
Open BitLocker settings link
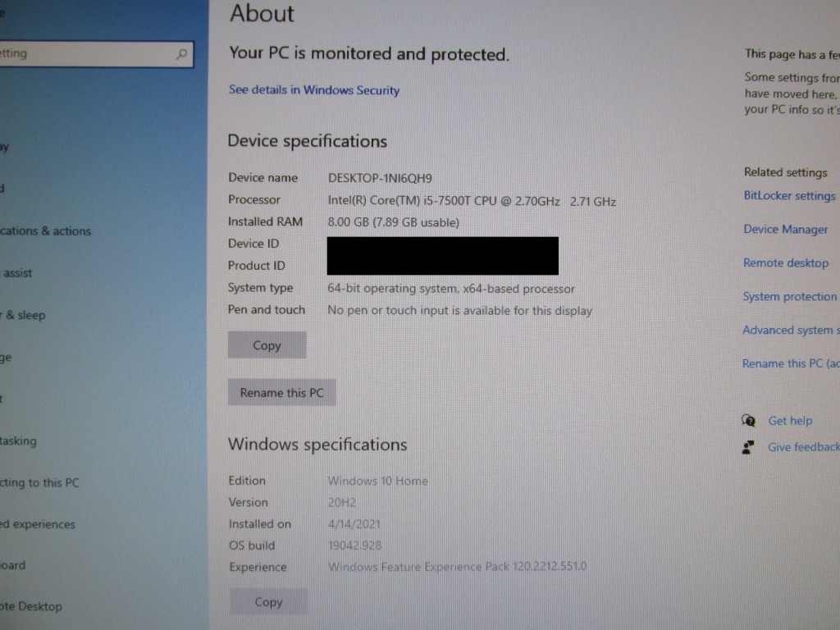(x=789, y=196)
